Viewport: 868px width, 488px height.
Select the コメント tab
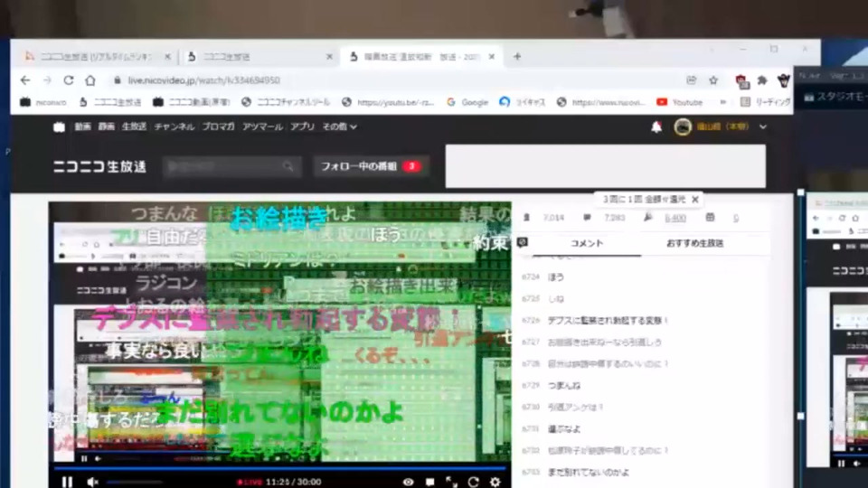[587, 243]
